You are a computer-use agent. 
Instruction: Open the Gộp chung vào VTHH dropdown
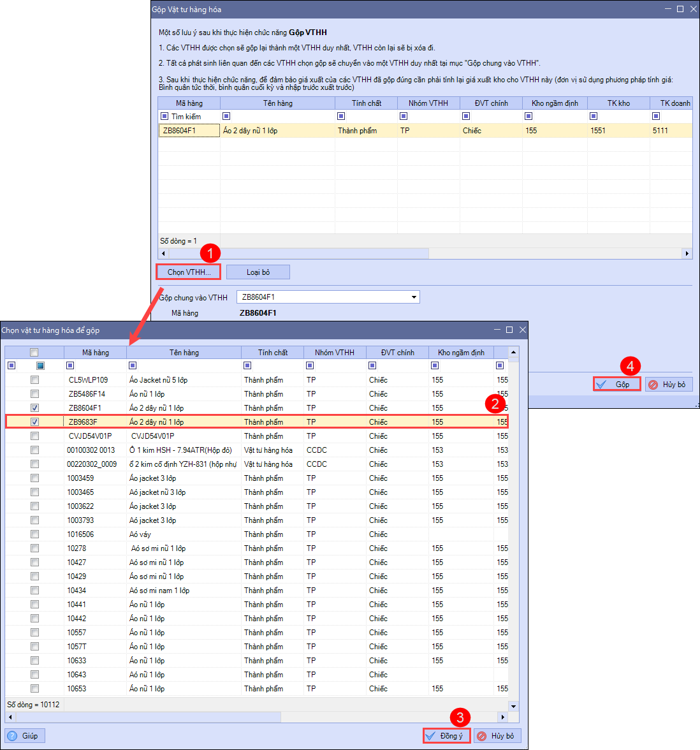414,297
